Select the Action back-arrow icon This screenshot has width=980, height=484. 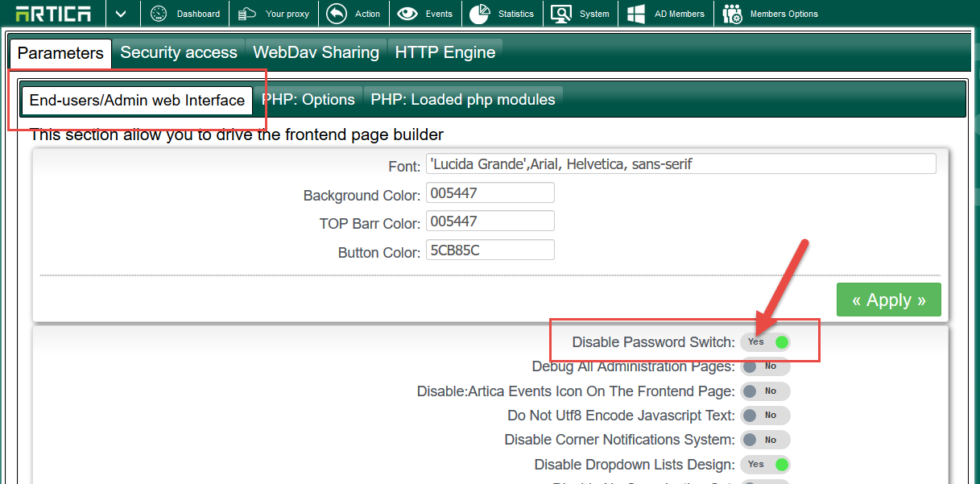point(337,13)
